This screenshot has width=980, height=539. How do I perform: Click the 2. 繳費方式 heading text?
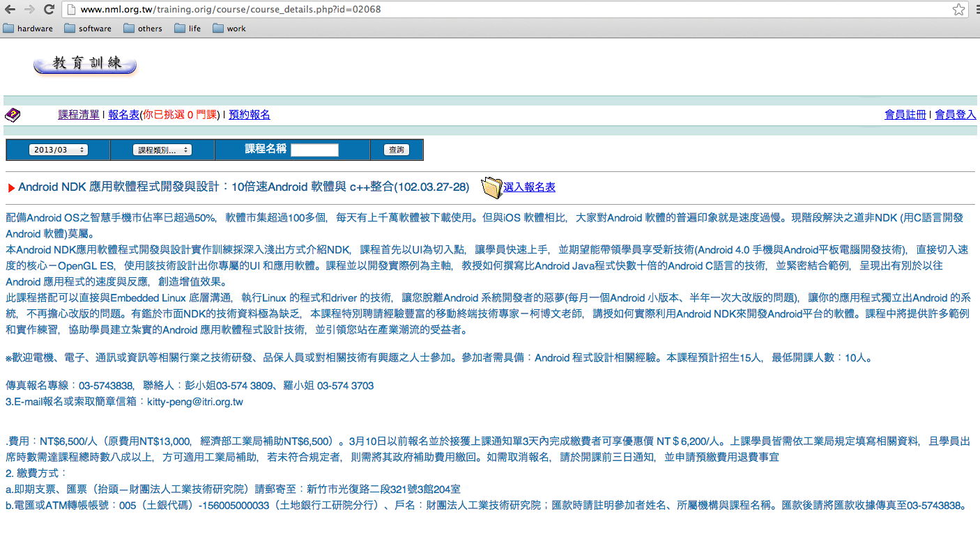pos(36,473)
